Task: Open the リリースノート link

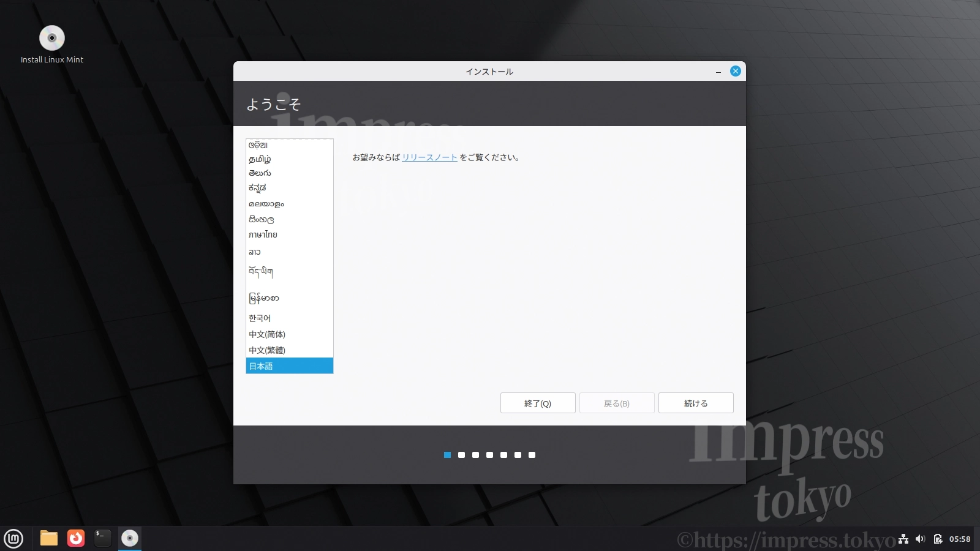Action: tap(430, 157)
